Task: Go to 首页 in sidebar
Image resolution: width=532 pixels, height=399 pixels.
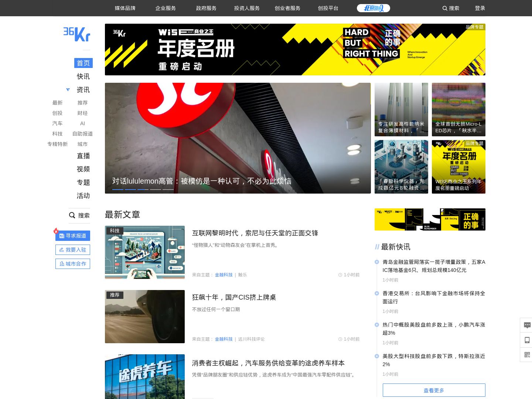Action: tap(83, 63)
